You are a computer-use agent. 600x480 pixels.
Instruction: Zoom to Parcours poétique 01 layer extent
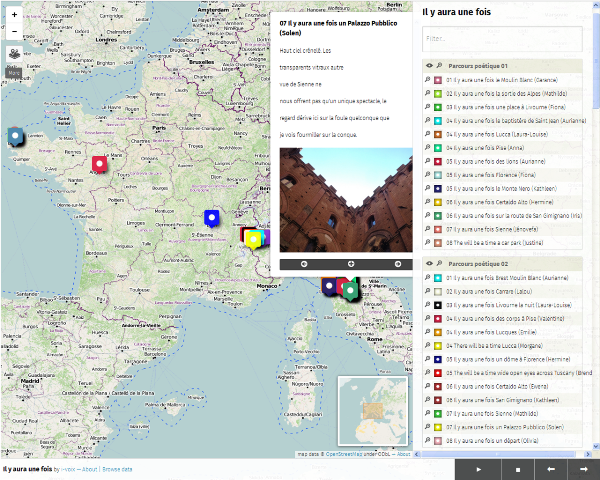point(439,65)
